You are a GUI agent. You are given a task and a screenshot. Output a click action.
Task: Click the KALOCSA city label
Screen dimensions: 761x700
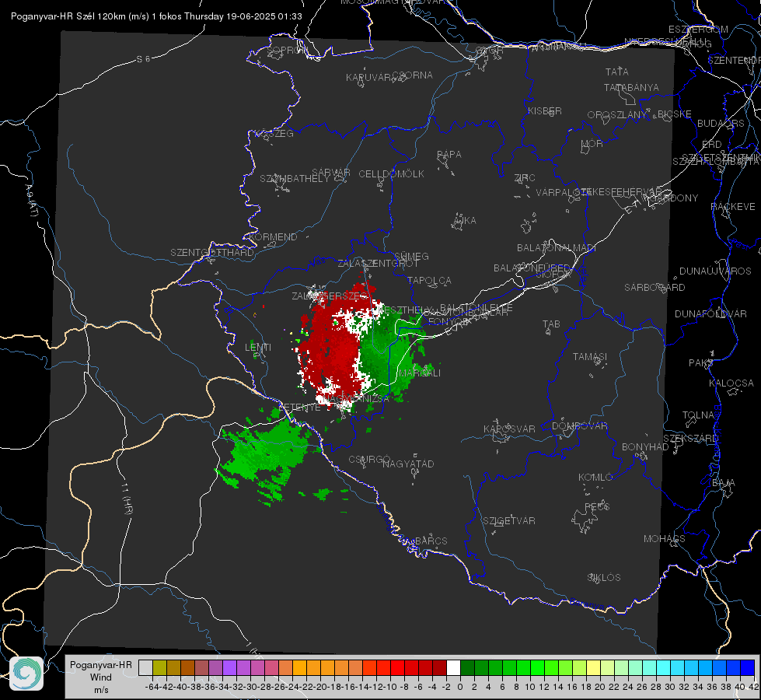pyautogui.click(x=731, y=383)
